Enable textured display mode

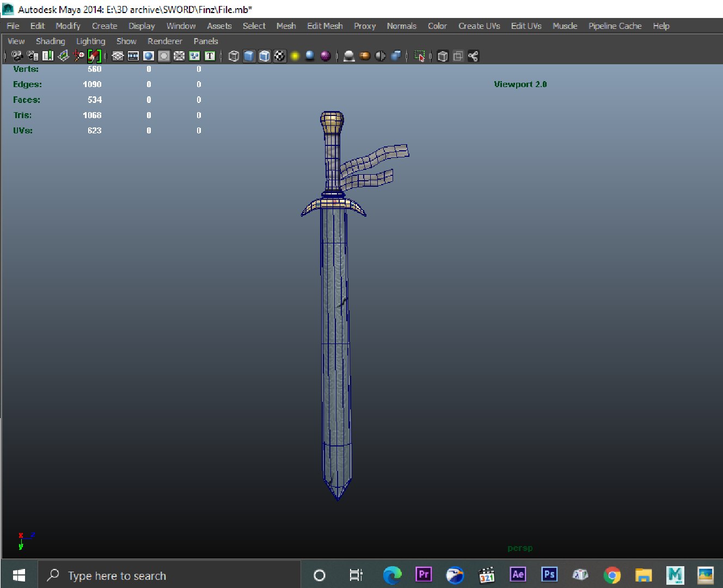point(279,56)
